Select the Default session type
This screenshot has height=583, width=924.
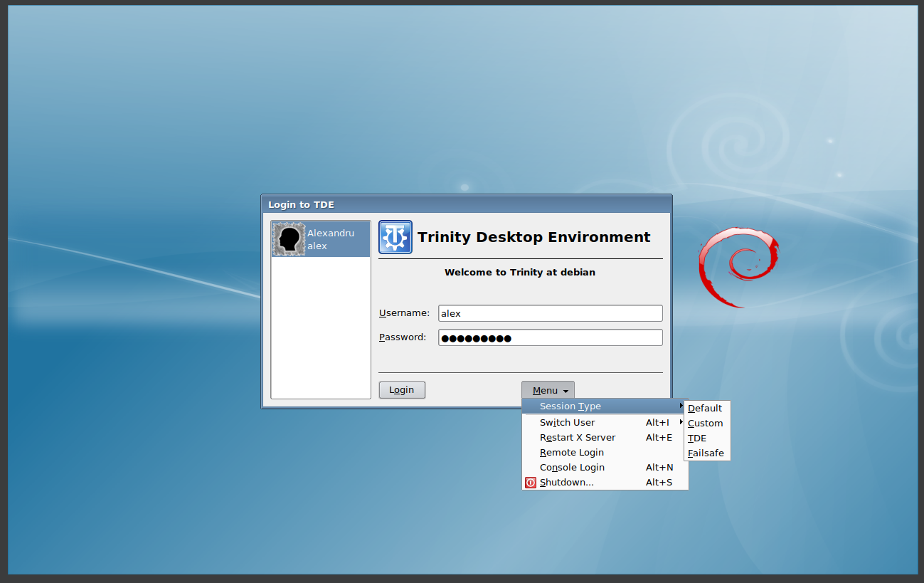(x=705, y=408)
